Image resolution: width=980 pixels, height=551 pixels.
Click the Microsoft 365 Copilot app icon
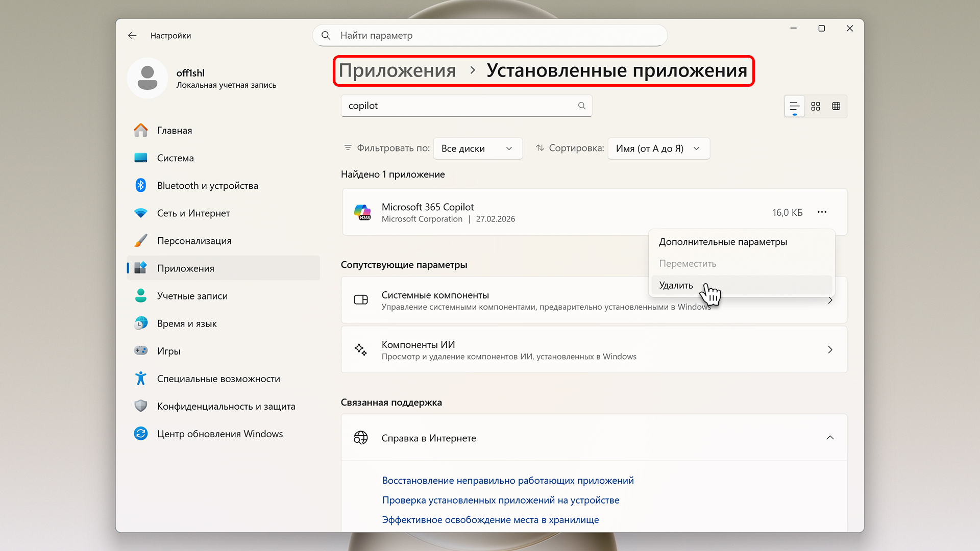pyautogui.click(x=362, y=212)
